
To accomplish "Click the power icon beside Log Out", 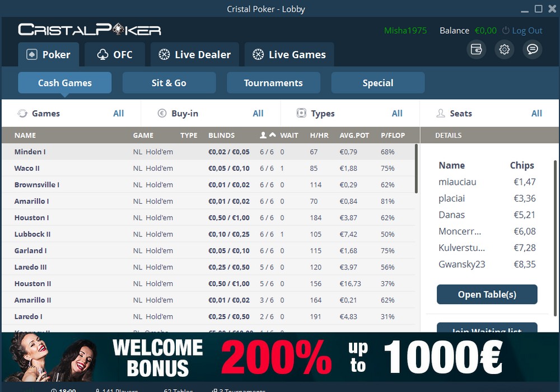I will 506,31.
